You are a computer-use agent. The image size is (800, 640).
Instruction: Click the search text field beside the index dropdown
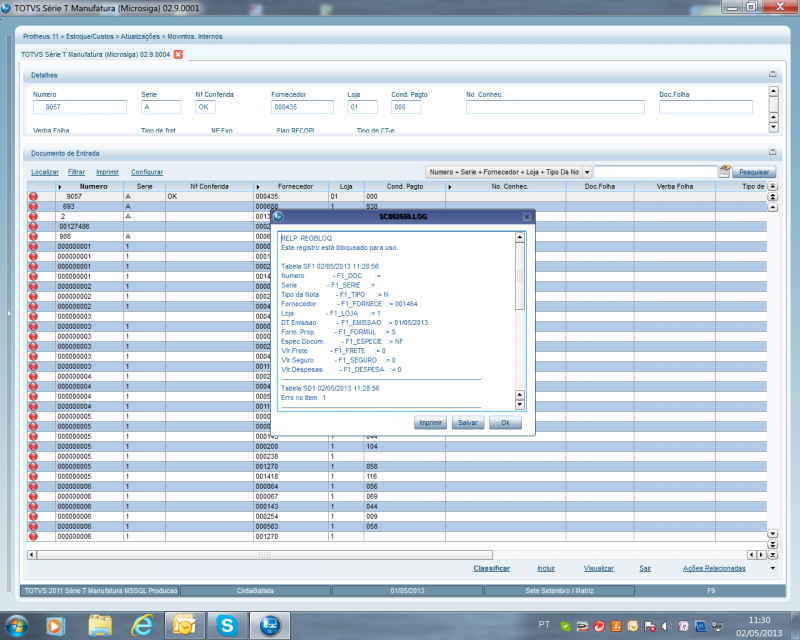point(656,172)
